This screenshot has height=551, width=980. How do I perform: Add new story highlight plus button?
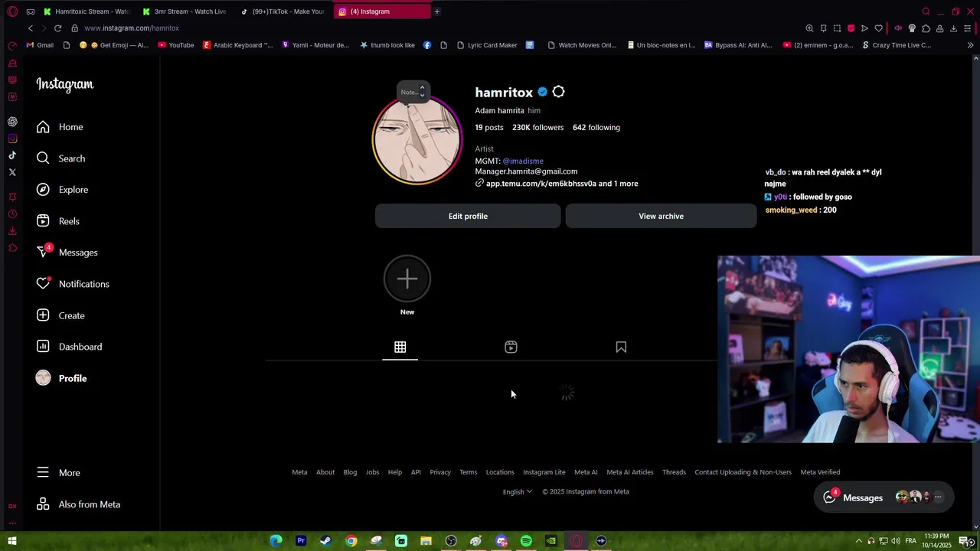407,279
